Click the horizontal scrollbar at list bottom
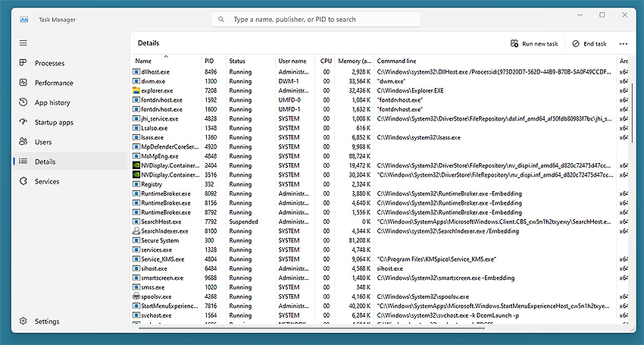Screen dimensions: 644x345 (312, 328)
